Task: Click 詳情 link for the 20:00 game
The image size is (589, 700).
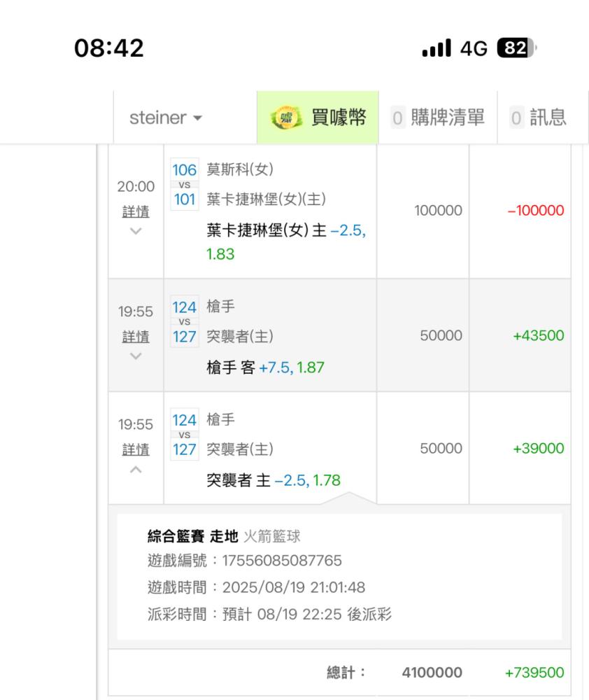Action: point(136,211)
